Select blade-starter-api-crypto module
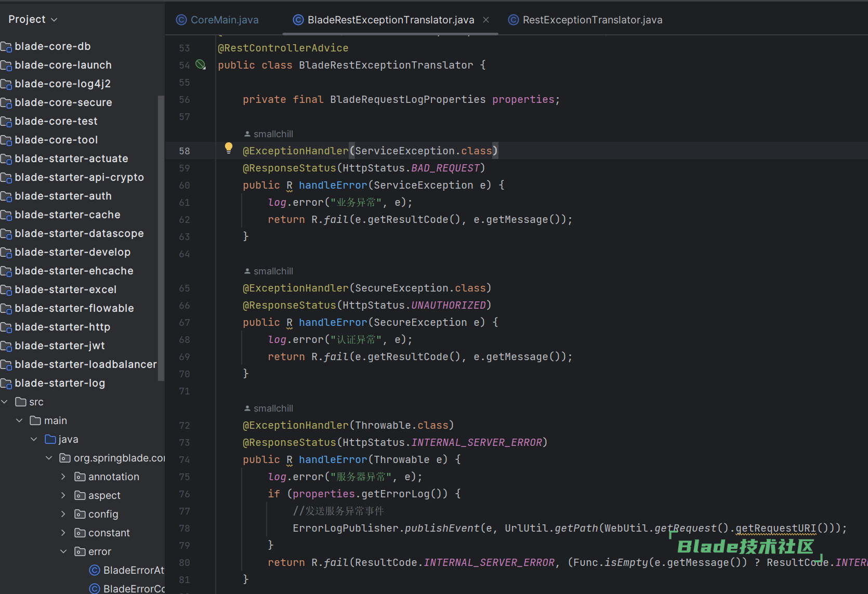The height and width of the screenshot is (594, 868). 79,177
